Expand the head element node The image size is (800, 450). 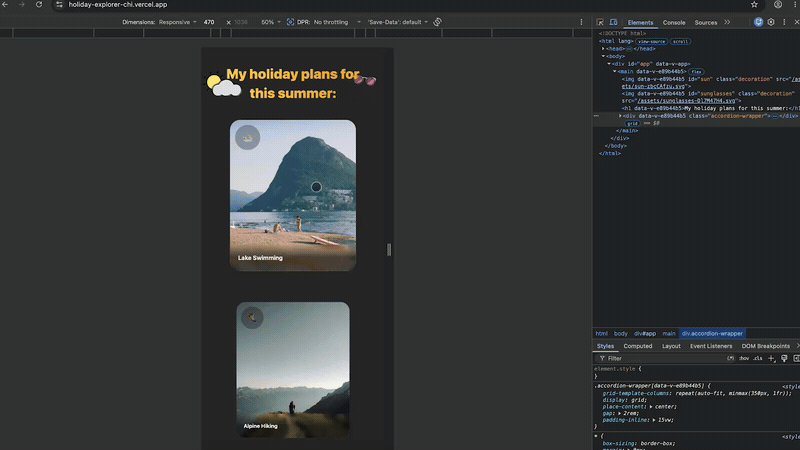(603, 49)
